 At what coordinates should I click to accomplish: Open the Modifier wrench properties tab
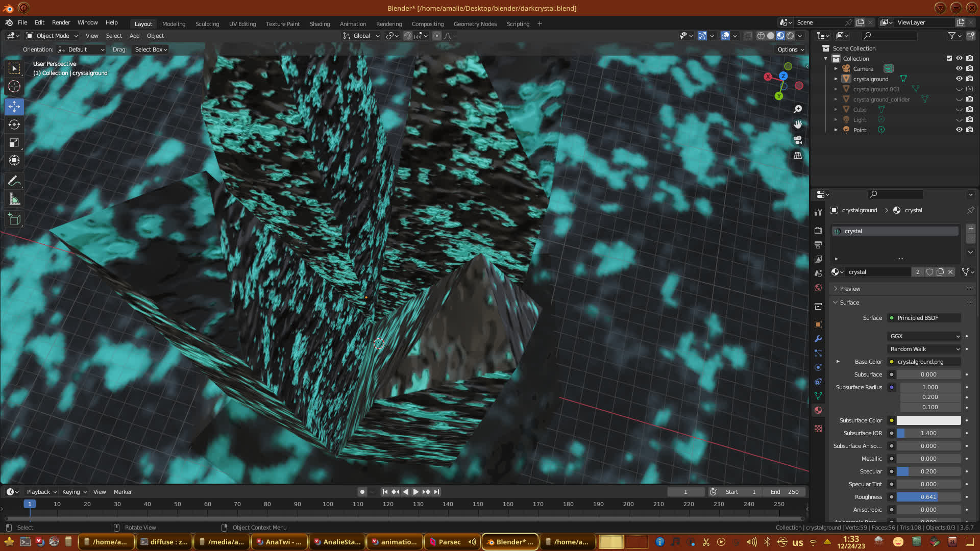click(x=818, y=339)
